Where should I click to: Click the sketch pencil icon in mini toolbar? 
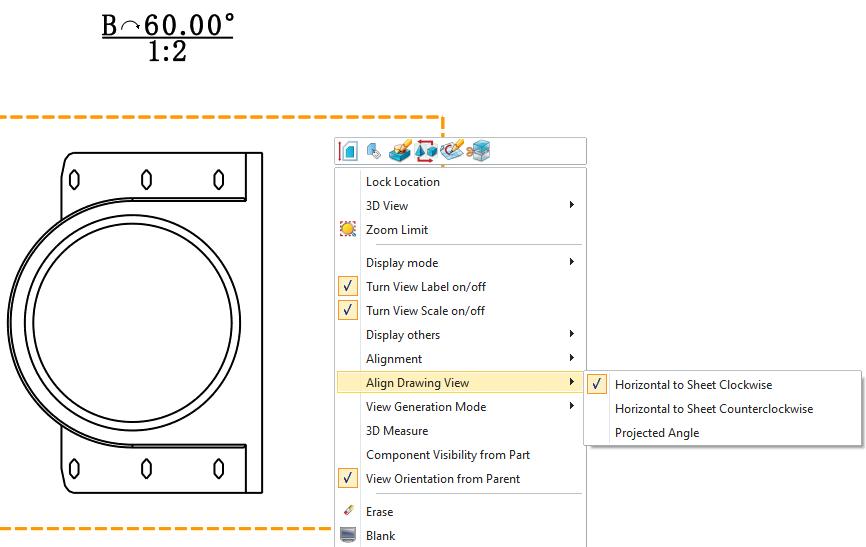[x=452, y=151]
